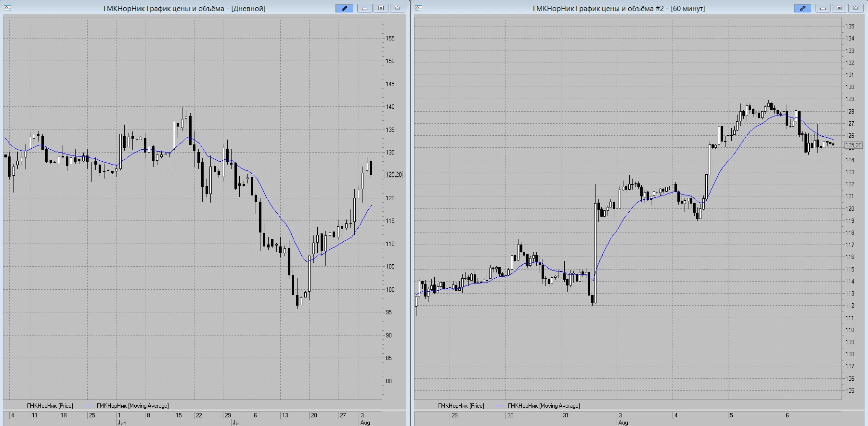Click the 100 price axis label in daily chart
This screenshot has width=868, height=426.
(390, 290)
